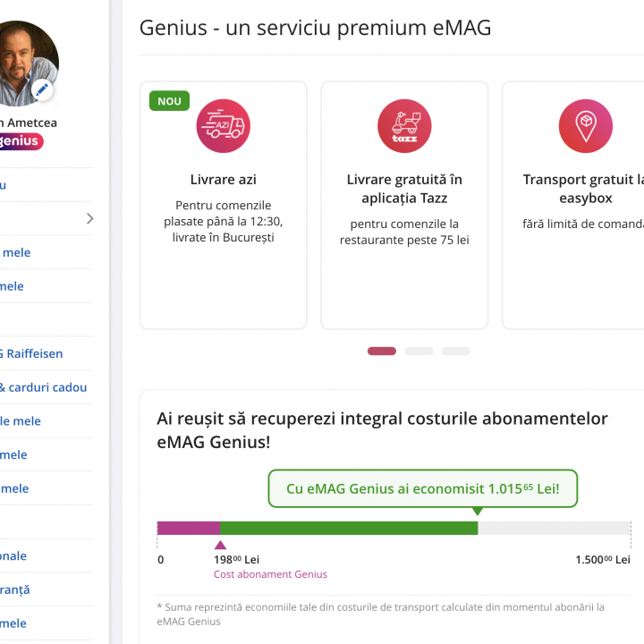Click the Livrare azi truck icon

pyautogui.click(x=223, y=126)
